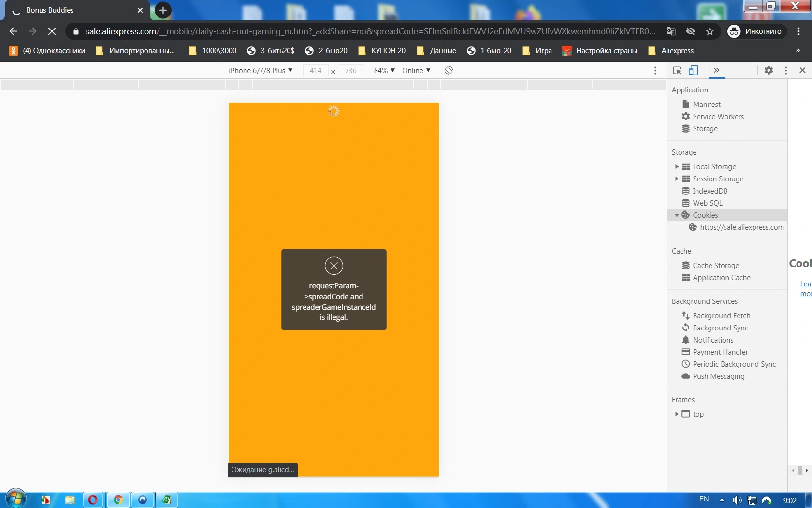The width and height of the screenshot is (812, 508).
Task: Click the viewport width field 414
Action: pos(316,71)
